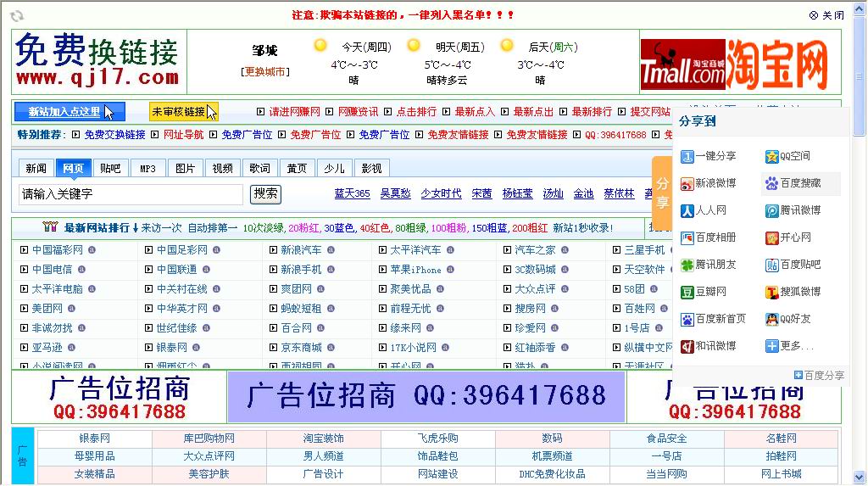This screenshot has width=868, height=486.
Task: Click center 广告位招商 QQ:396417688 banner
Action: coord(426,397)
